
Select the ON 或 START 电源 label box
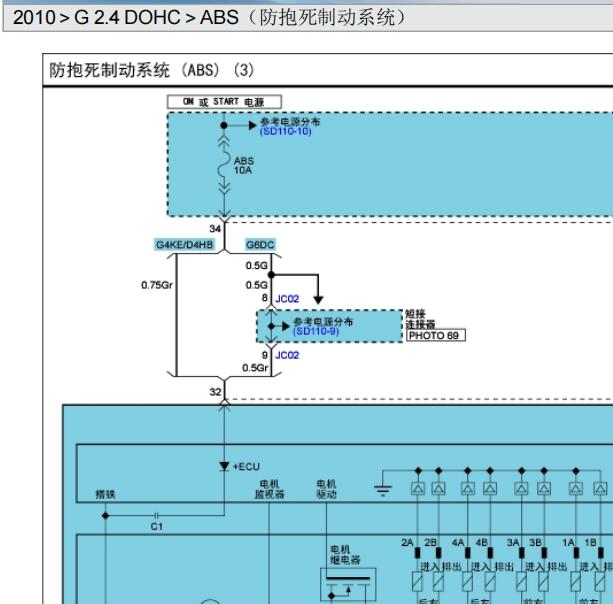(224, 102)
